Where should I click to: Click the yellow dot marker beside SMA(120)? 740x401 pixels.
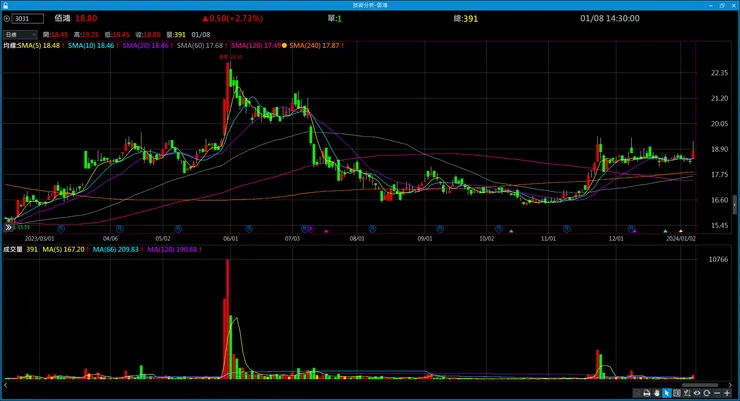(x=284, y=46)
